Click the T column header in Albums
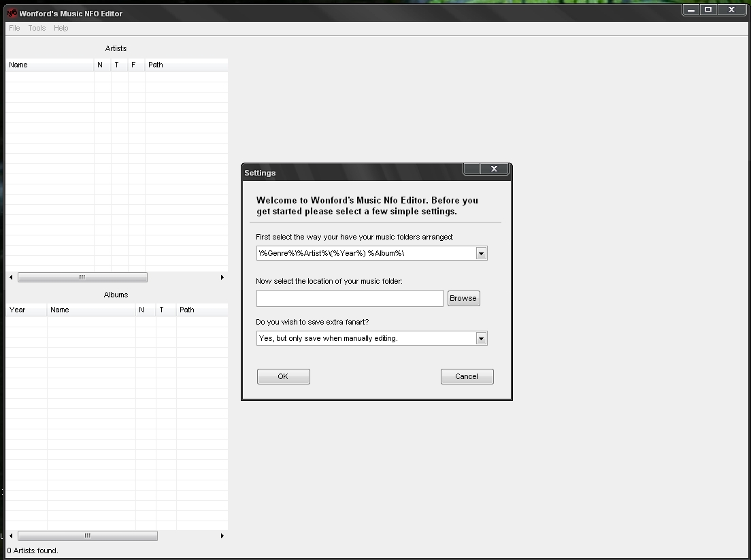751x560 pixels. pos(166,310)
